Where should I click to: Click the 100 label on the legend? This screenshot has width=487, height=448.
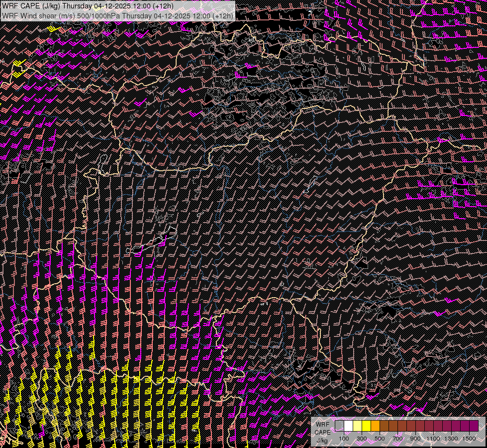point(344,439)
